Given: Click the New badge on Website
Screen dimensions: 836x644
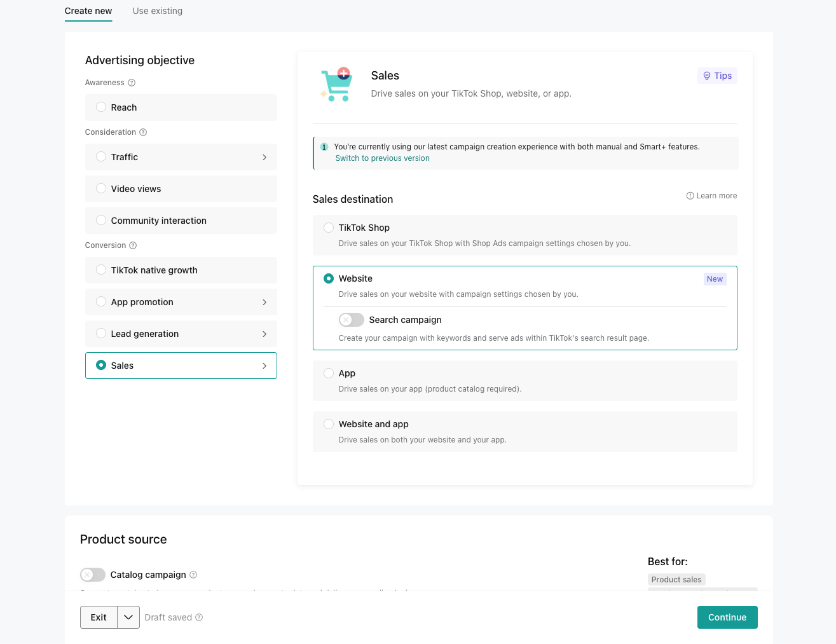Looking at the screenshot, I should pyautogui.click(x=715, y=279).
